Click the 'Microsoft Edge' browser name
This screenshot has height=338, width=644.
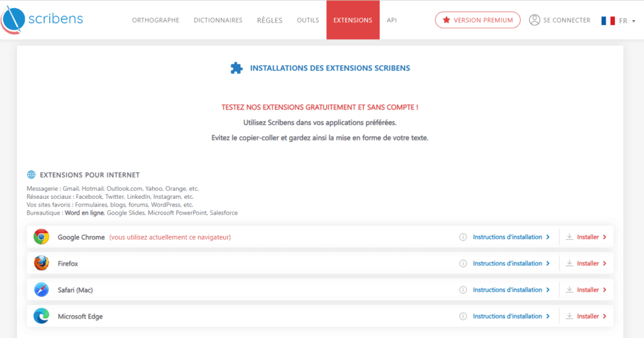pyautogui.click(x=80, y=316)
